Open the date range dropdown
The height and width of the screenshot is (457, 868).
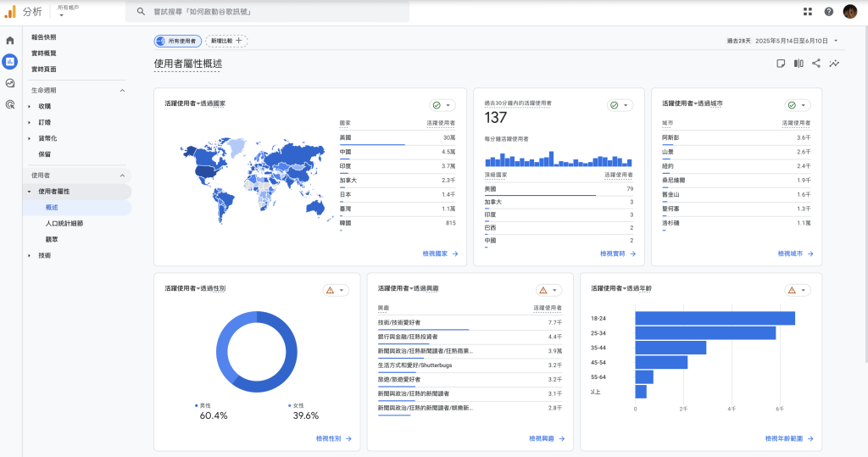pyautogui.click(x=784, y=41)
